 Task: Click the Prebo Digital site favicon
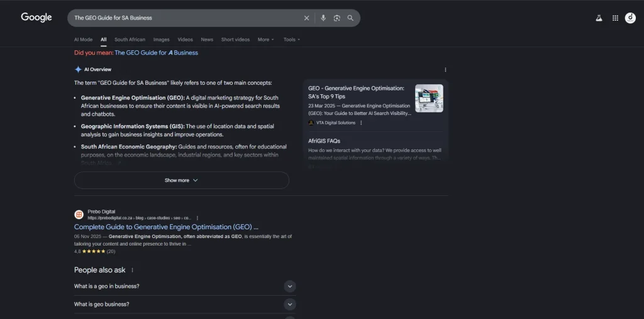coord(79,214)
